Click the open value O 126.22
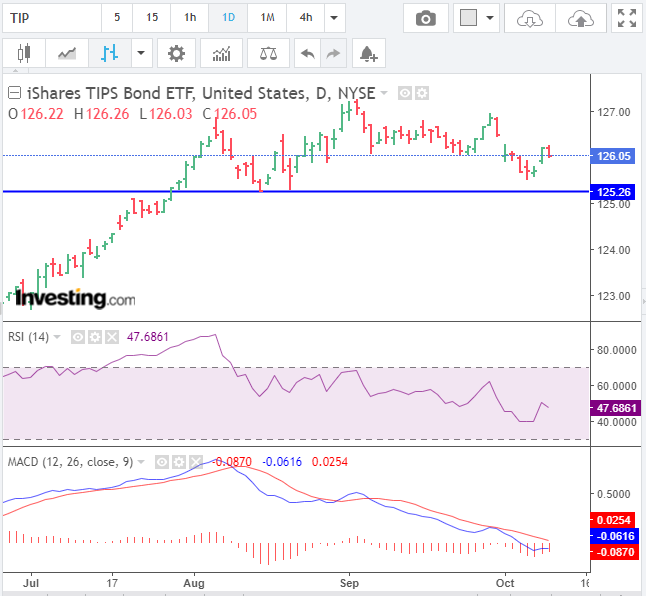The image size is (646, 596). coord(36,114)
